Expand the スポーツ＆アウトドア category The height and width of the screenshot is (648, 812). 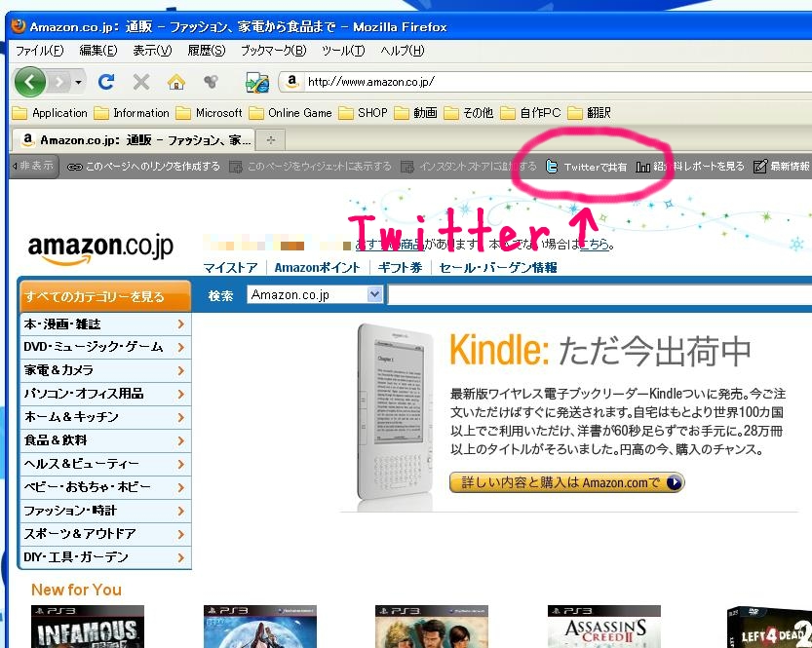pyautogui.click(x=105, y=534)
